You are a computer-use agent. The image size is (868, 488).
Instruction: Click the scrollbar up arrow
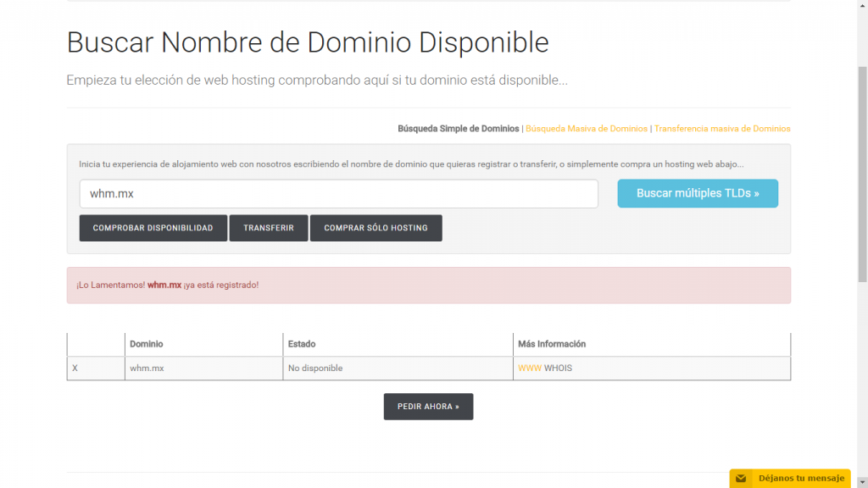(x=861, y=5)
